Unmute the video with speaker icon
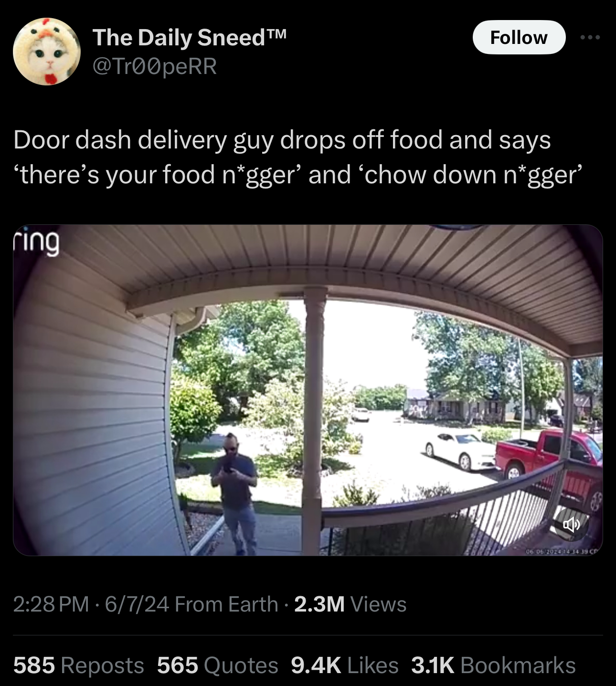 click(572, 525)
